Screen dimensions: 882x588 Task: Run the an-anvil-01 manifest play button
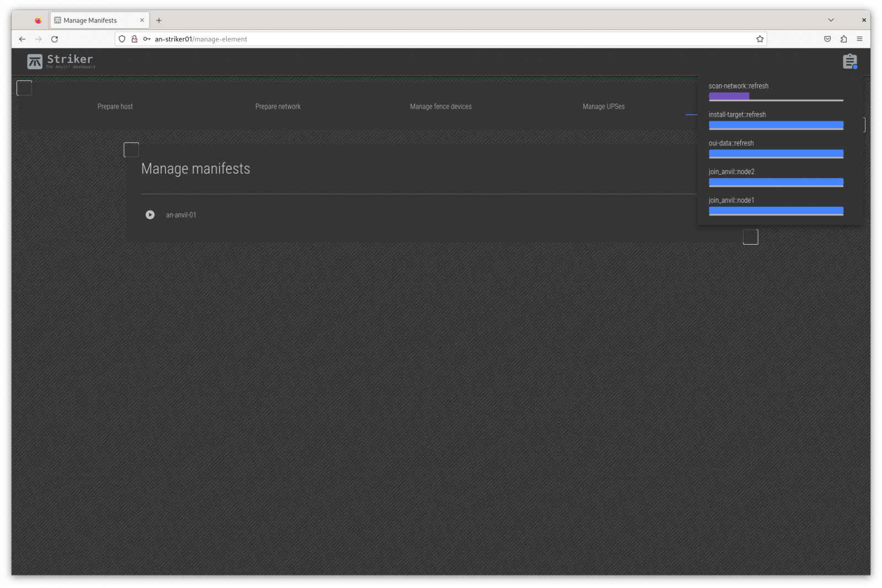tap(150, 215)
